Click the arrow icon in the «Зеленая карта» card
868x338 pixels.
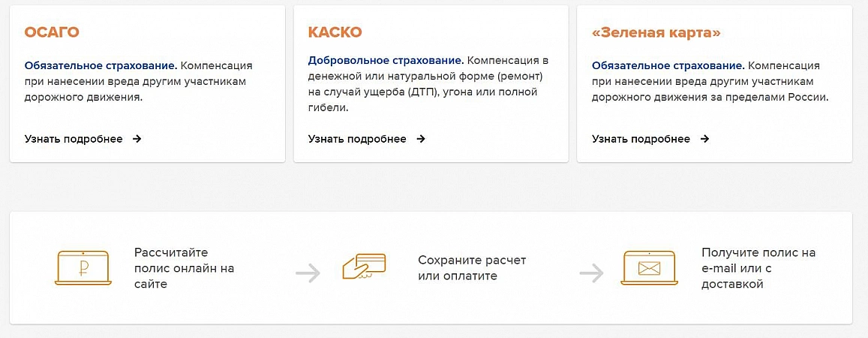tap(704, 139)
